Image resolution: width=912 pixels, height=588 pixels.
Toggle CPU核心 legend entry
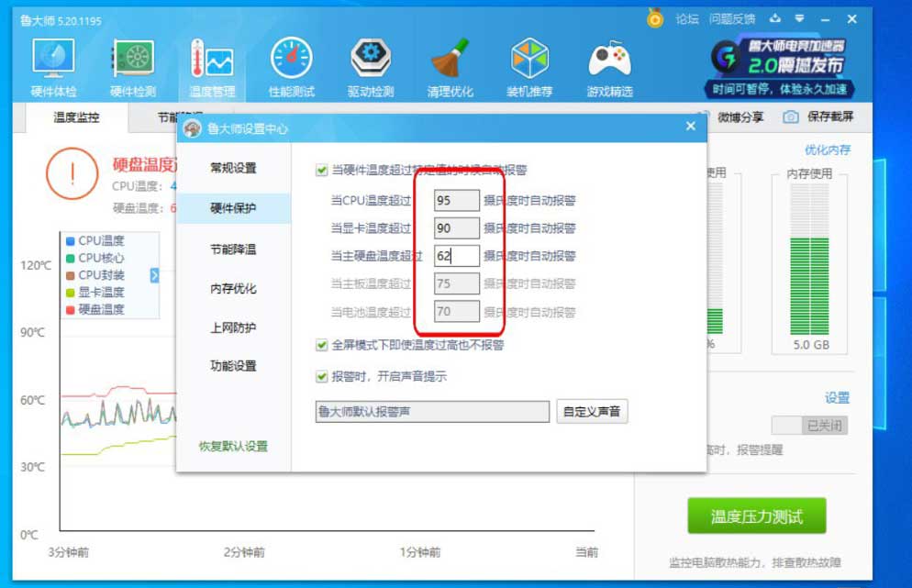pos(95,258)
